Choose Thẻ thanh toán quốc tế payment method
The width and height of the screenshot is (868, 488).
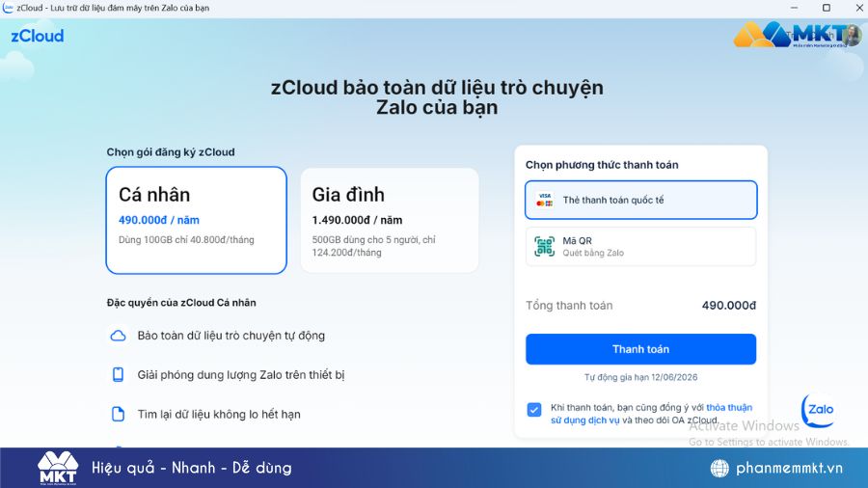click(x=641, y=200)
